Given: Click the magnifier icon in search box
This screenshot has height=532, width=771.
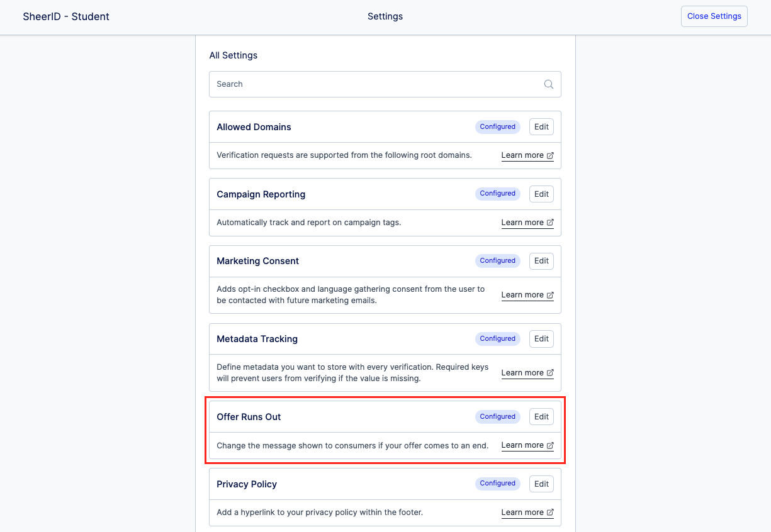Looking at the screenshot, I should point(548,84).
